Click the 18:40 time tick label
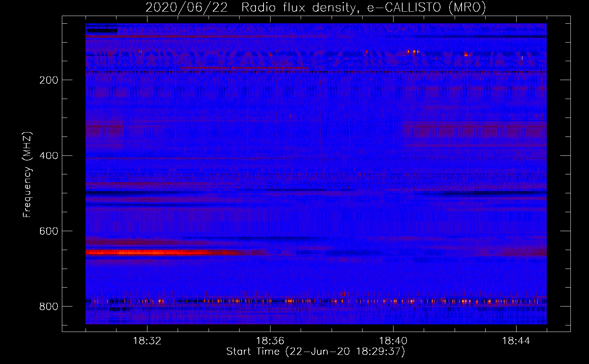The width and height of the screenshot is (589, 364). click(393, 341)
